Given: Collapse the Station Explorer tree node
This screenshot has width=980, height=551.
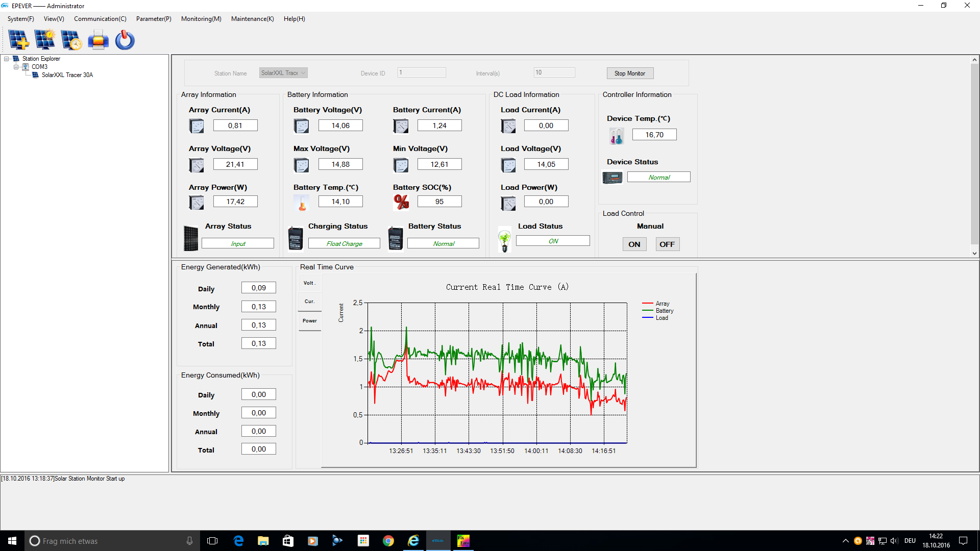Looking at the screenshot, I should pos(7,59).
